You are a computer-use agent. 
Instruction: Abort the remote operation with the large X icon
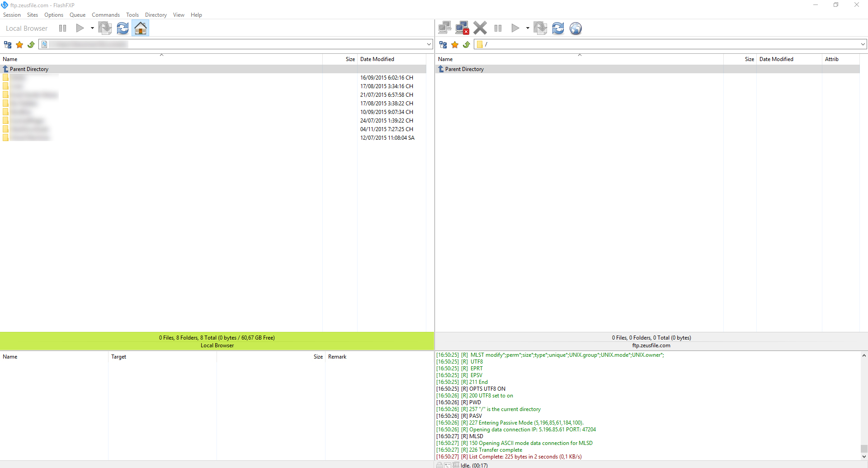[480, 28]
